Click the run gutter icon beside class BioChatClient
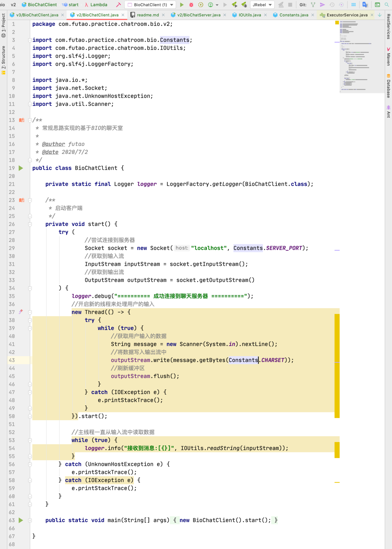 coord(21,168)
